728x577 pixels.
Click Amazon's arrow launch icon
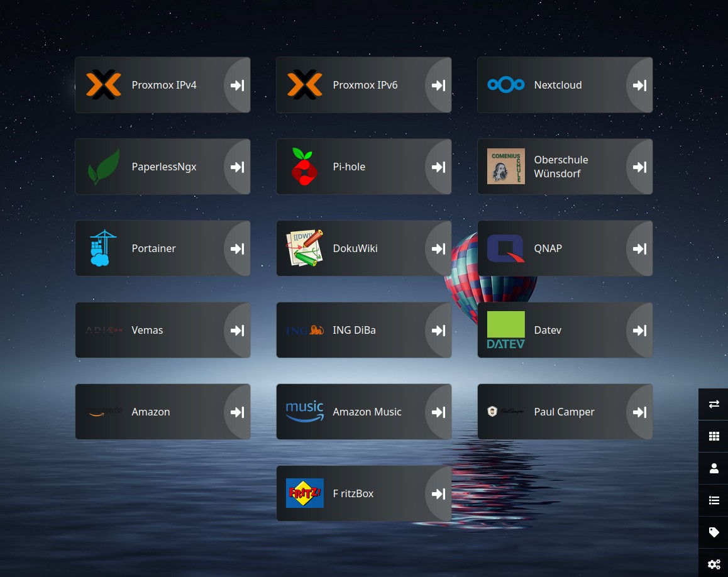237,412
